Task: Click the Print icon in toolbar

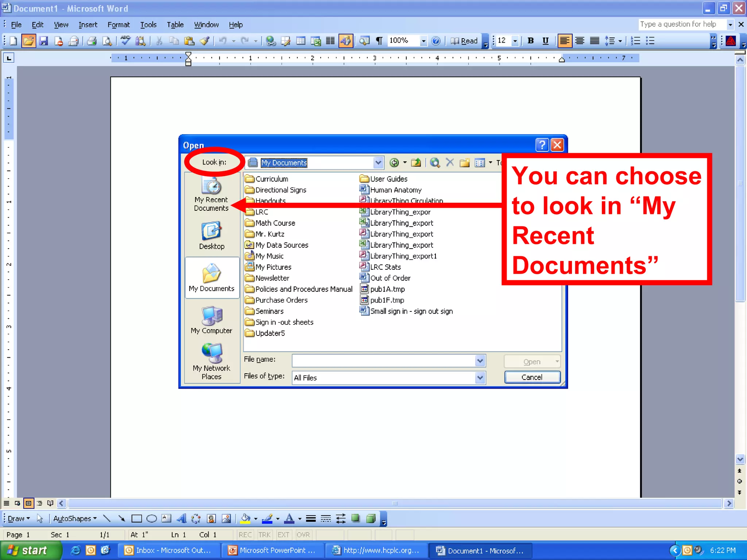Action: pyautogui.click(x=92, y=41)
